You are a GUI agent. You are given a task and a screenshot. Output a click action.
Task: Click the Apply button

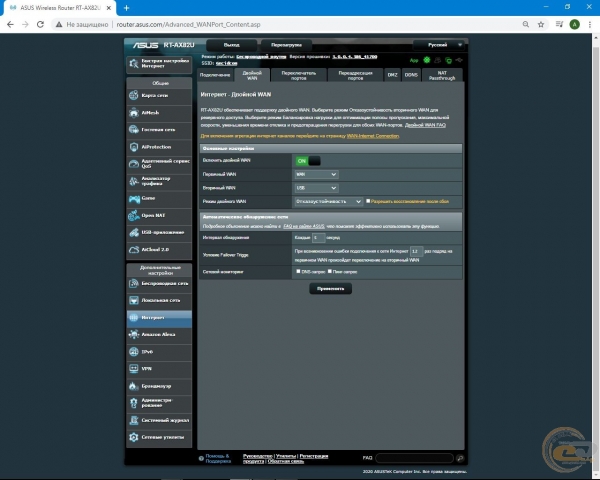click(x=331, y=289)
